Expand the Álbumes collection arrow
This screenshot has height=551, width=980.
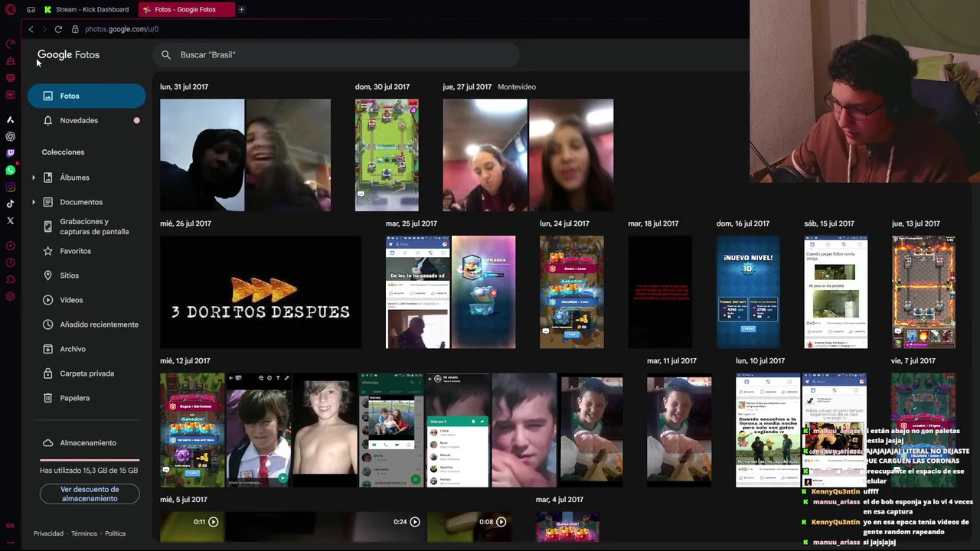[33, 178]
